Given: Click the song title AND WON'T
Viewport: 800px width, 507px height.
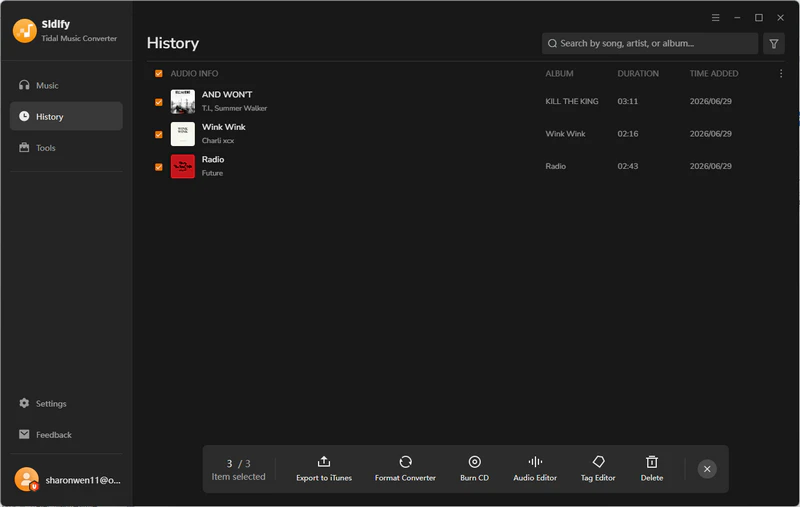Looking at the screenshot, I should tap(227, 94).
